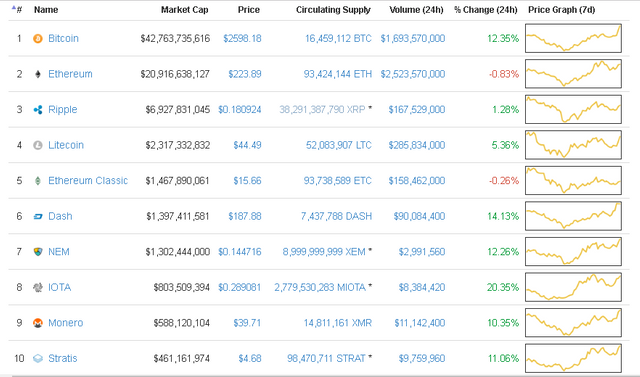Click the orange Monero logo icon

38,323
